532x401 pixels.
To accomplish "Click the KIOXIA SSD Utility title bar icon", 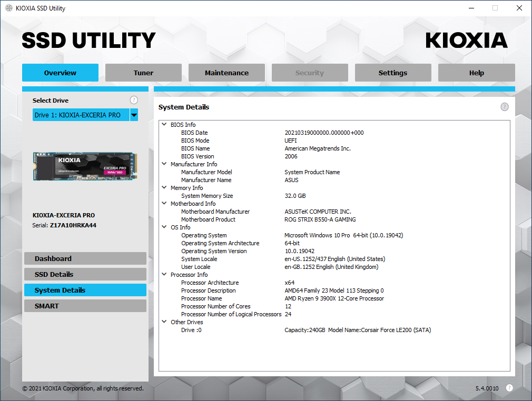I will (x=9, y=8).
